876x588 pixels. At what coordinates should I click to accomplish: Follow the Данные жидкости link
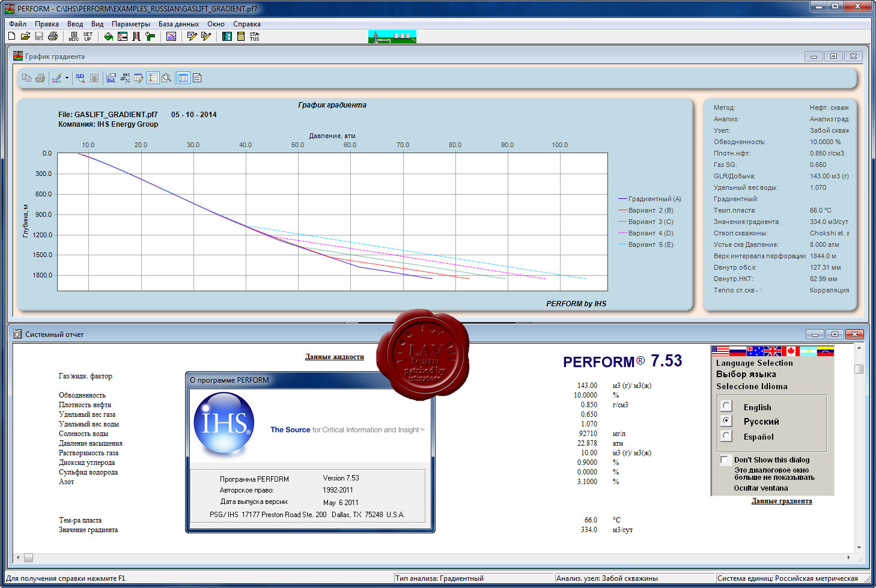coord(335,357)
